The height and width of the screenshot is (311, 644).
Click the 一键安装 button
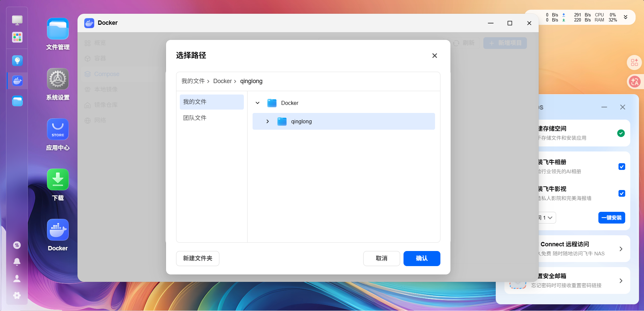pos(611,218)
